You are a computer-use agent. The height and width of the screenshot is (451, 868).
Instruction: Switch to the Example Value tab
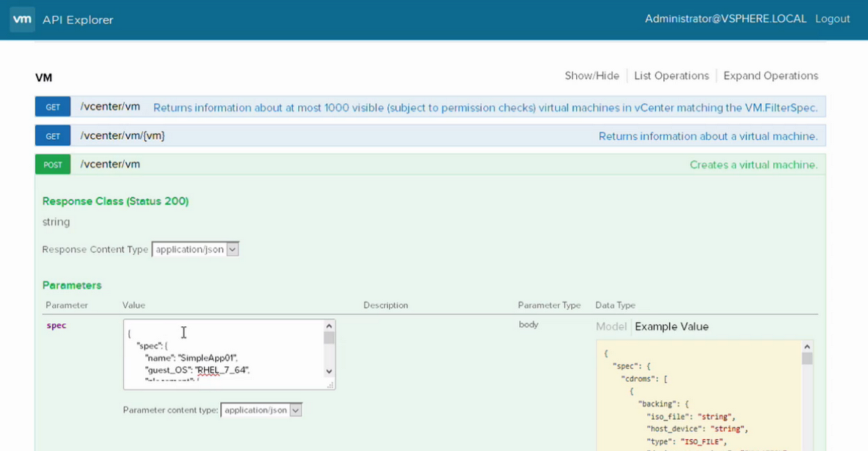[672, 327]
